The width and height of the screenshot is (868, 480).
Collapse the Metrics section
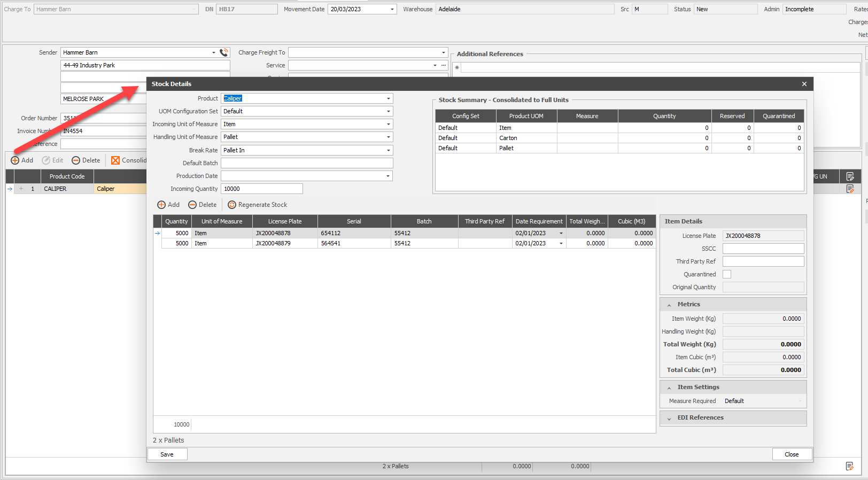[x=669, y=305]
